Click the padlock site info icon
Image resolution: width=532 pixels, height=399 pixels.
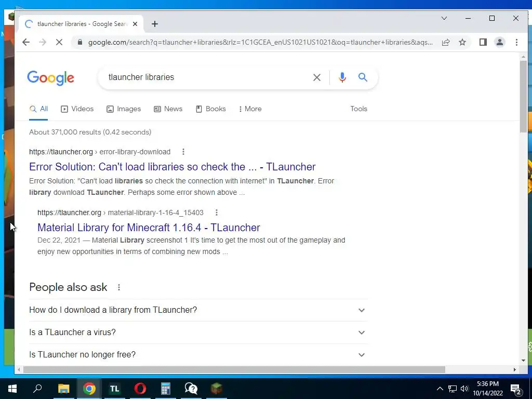79,42
